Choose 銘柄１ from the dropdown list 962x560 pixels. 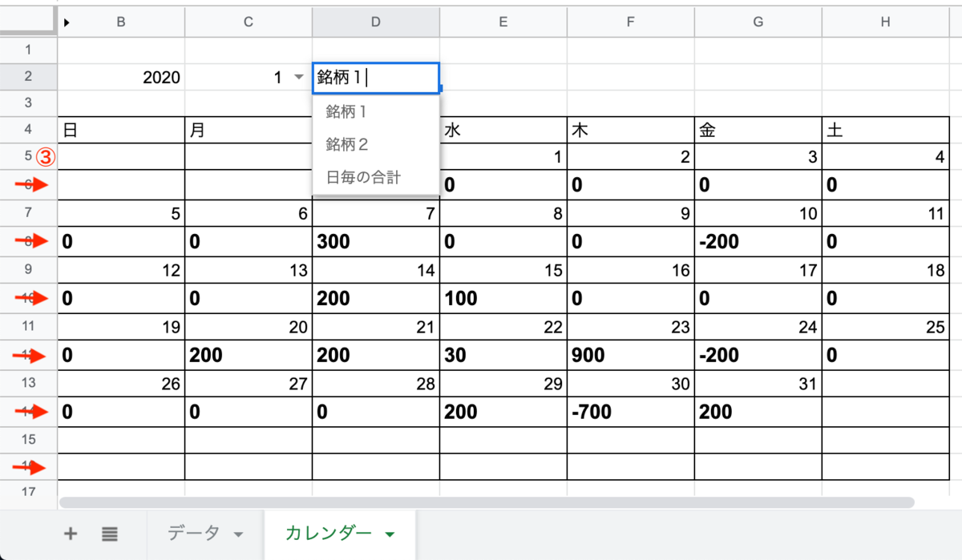click(375, 111)
